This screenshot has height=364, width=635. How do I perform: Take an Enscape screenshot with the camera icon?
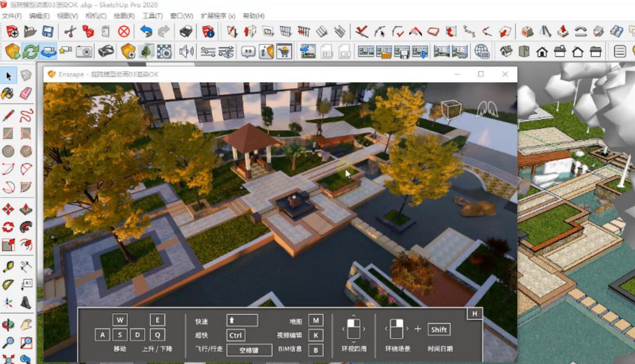pyautogui.click(x=84, y=51)
